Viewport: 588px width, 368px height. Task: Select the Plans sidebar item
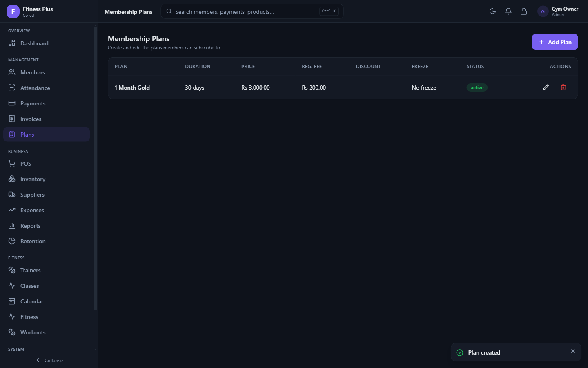click(x=47, y=135)
